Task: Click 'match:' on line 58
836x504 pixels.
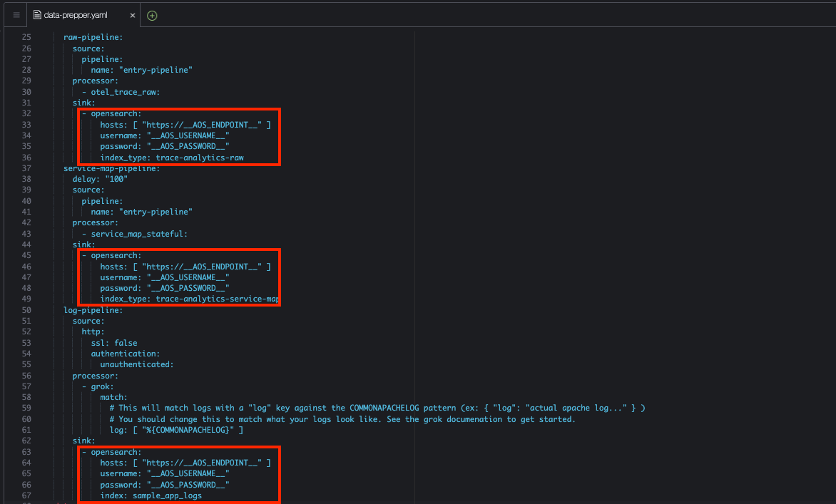Action: pyautogui.click(x=113, y=397)
